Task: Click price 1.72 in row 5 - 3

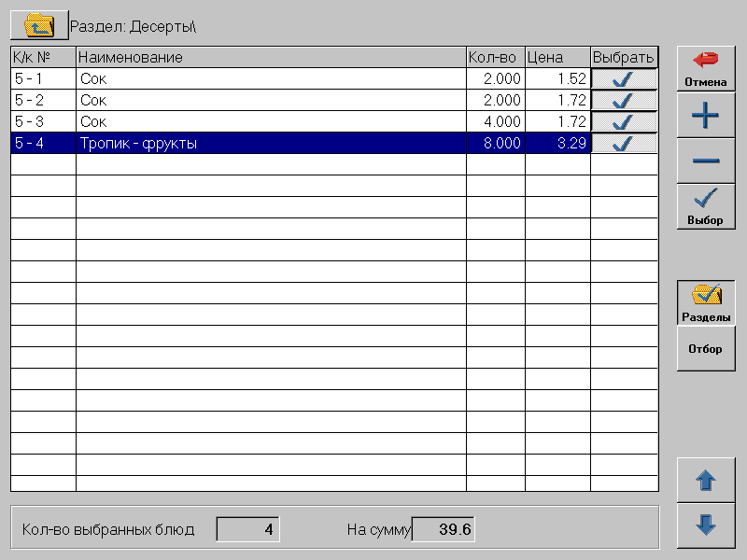Action: point(557,121)
